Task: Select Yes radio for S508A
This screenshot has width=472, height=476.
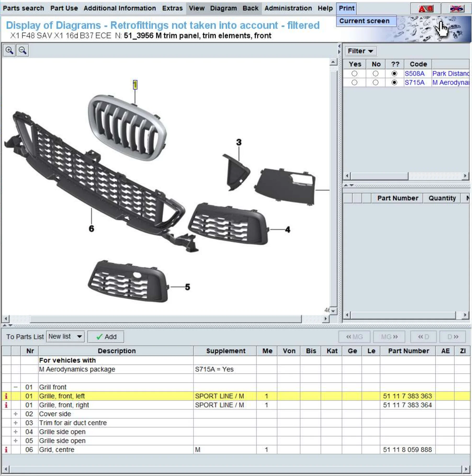Action: point(354,73)
